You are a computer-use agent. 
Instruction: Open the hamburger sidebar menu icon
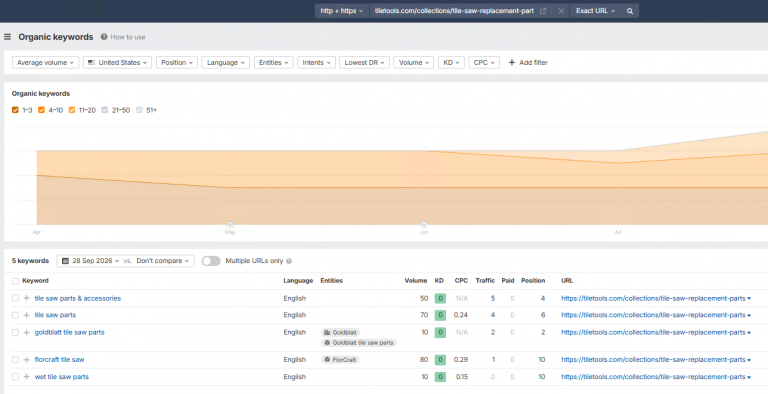pos(7,37)
